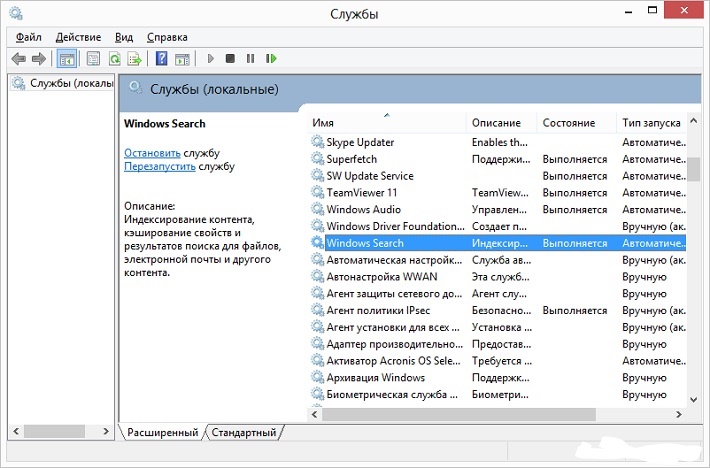Image resolution: width=710 pixels, height=468 pixels.
Task: Click the tree pane scroll left arrow
Action: pos(16,431)
